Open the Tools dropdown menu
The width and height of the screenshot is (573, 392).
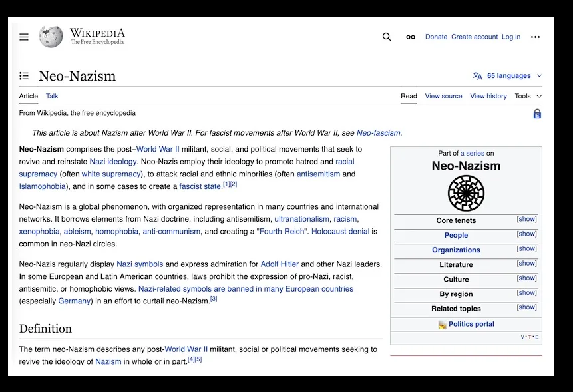click(x=528, y=96)
